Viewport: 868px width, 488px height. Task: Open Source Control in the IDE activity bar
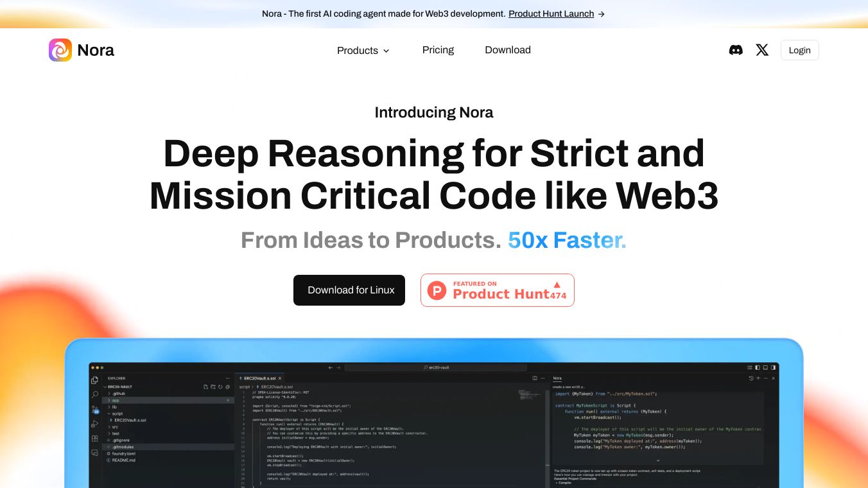[95, 409]
